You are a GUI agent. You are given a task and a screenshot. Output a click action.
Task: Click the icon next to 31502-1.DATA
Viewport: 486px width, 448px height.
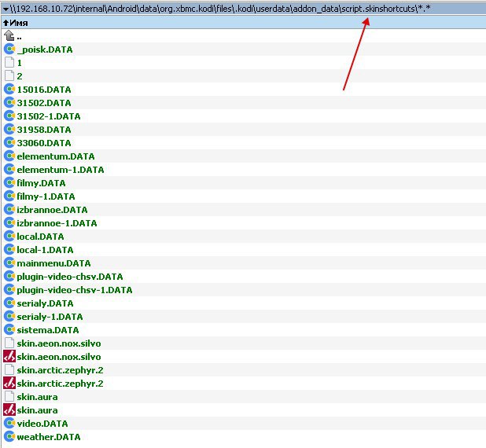click(x=9, y=116)
